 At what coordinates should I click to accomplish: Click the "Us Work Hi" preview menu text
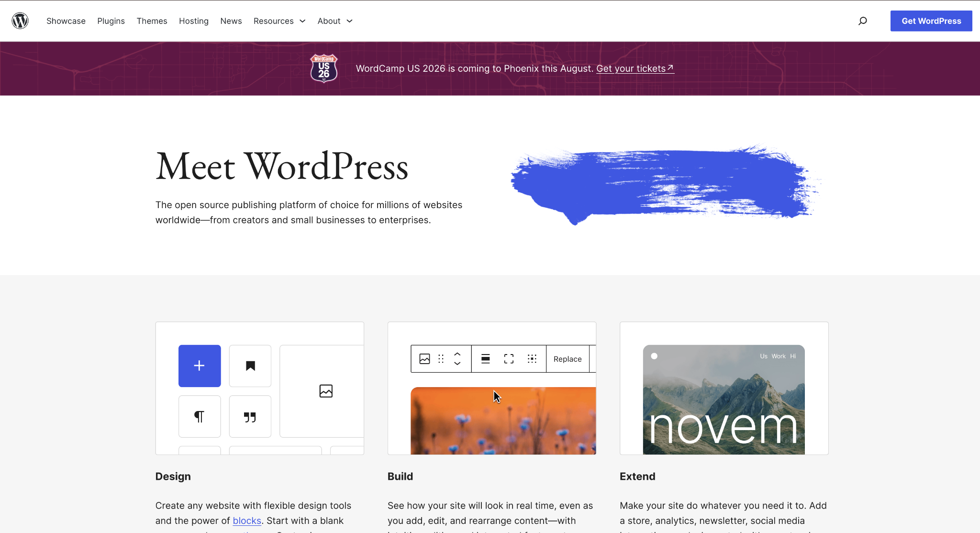[x=778, y=356]
